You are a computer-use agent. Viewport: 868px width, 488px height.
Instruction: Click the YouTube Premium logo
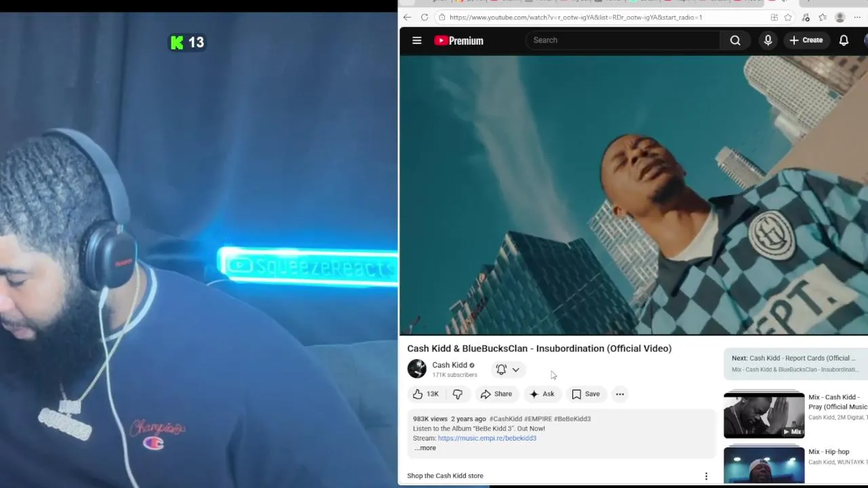tap(459, 41)
